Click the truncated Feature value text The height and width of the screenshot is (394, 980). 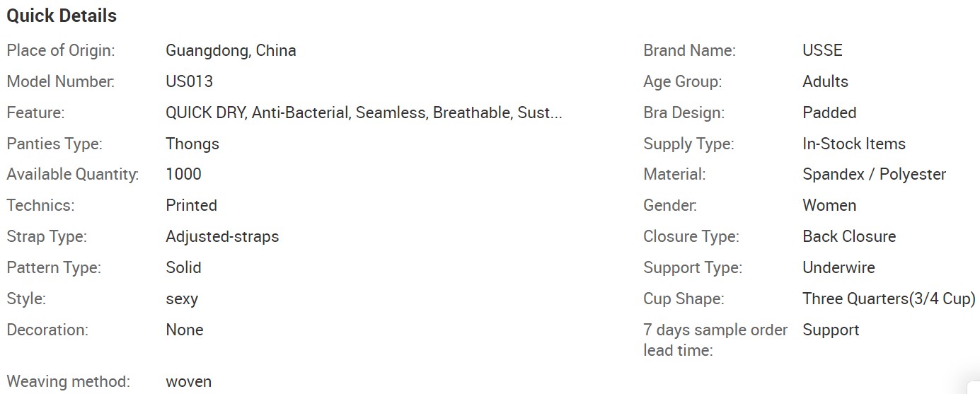click(364, 113)
